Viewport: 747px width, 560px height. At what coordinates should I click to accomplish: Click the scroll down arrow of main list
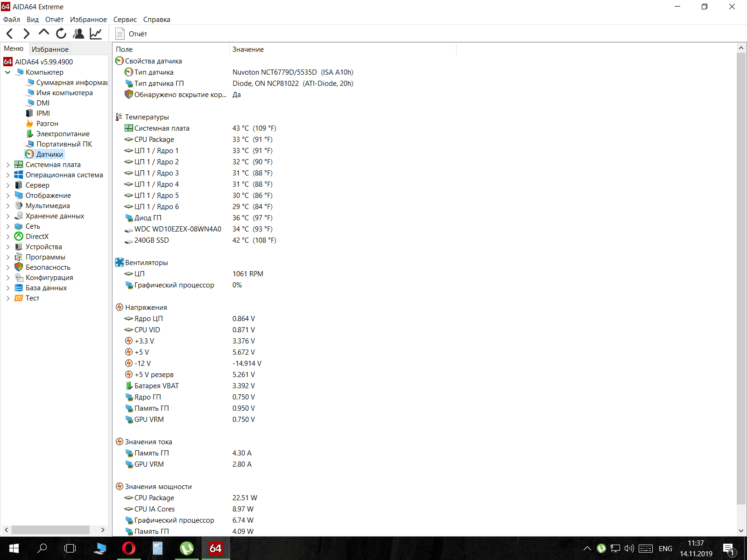741,531
